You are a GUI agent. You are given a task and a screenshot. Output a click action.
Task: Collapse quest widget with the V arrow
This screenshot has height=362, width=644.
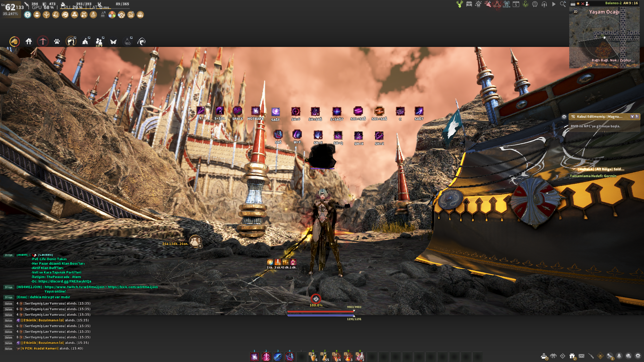point(632,117)
